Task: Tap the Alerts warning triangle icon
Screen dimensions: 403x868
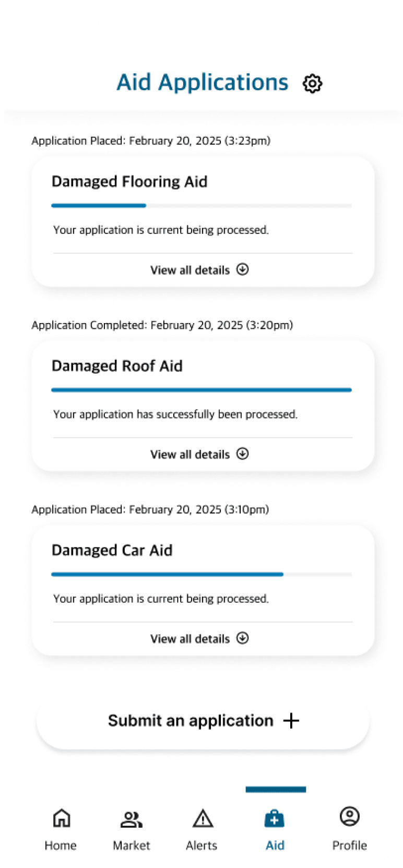Action: coord(203,818)
